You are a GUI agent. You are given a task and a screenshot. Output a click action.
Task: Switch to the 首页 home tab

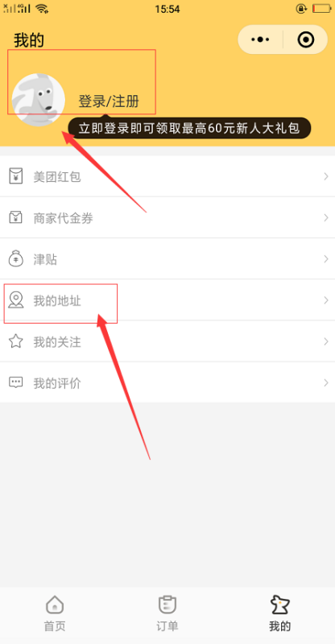(x=55, y=614)
